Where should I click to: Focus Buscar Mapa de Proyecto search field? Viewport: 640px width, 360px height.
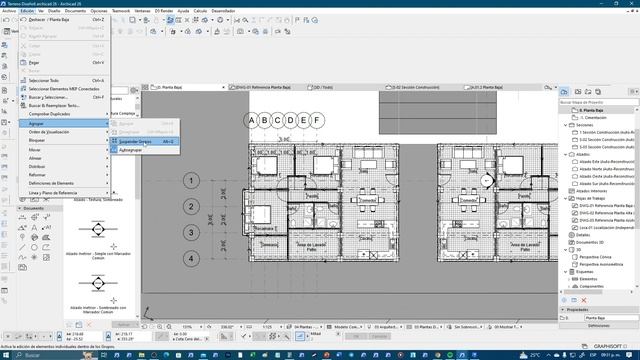tap(598, 102)
